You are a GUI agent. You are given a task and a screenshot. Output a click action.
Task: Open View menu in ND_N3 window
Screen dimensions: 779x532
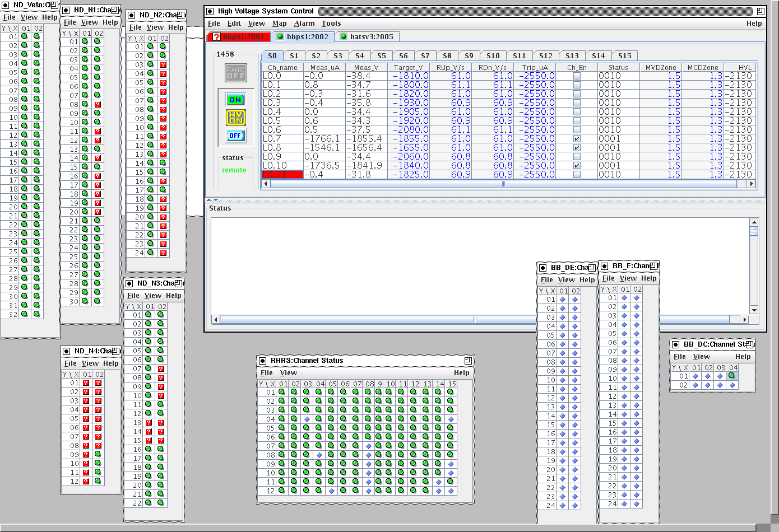point(153,296)
